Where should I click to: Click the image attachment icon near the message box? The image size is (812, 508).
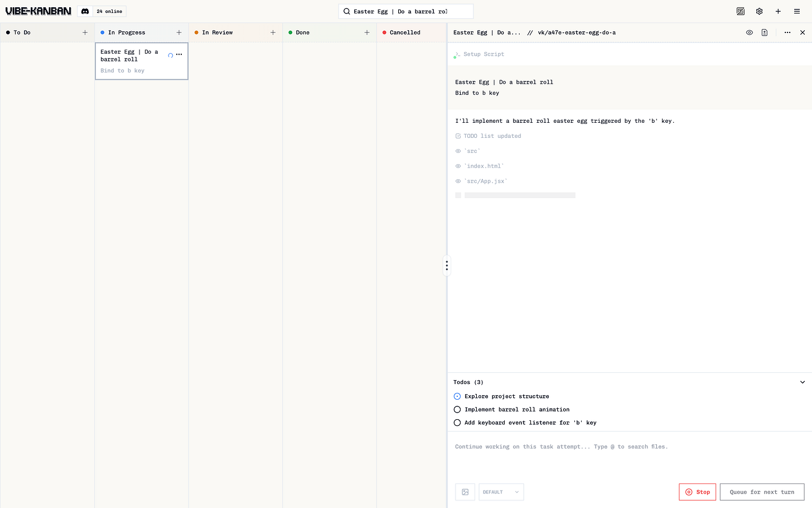point(465,492)
